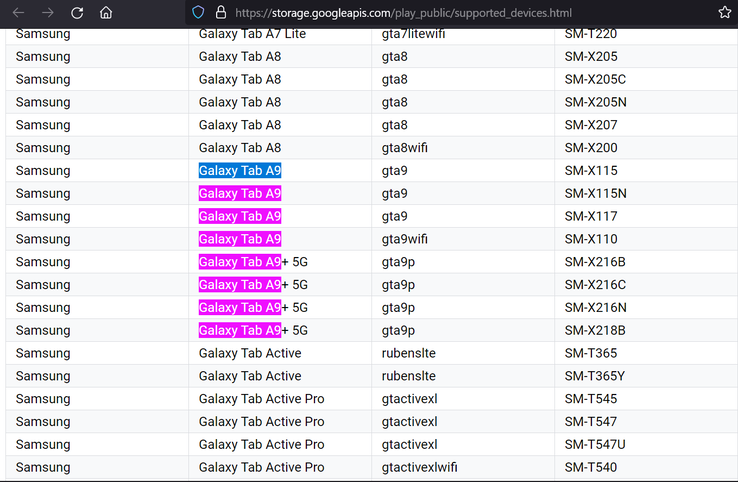Click model SM-X110 cell
The height and width of the screenshot is (482, 738).
click(x=591, y=239)
